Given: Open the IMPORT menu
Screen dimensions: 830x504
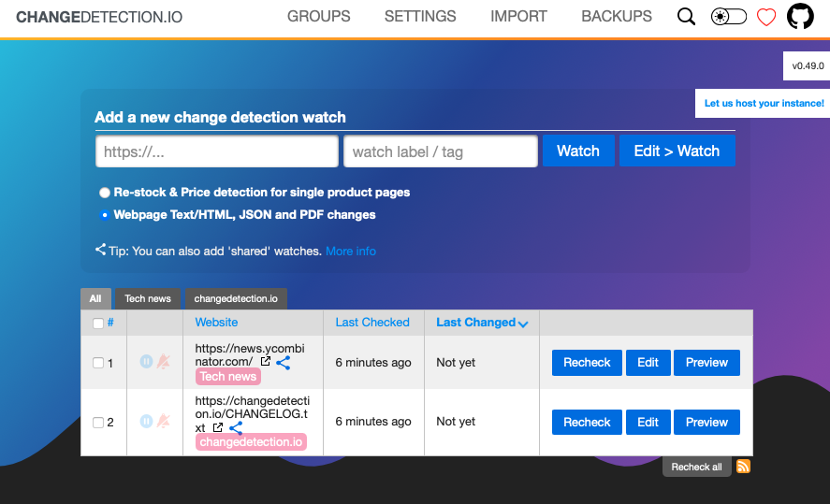Looking at the screenshot, I should tap(518, 17).
